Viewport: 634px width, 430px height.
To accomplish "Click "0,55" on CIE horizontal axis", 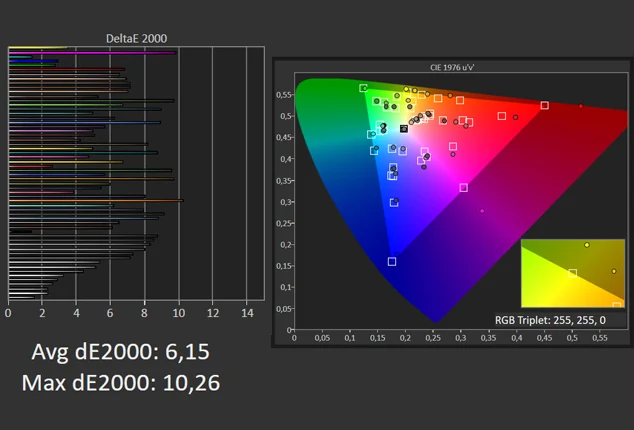I will (x=600, y=338).
